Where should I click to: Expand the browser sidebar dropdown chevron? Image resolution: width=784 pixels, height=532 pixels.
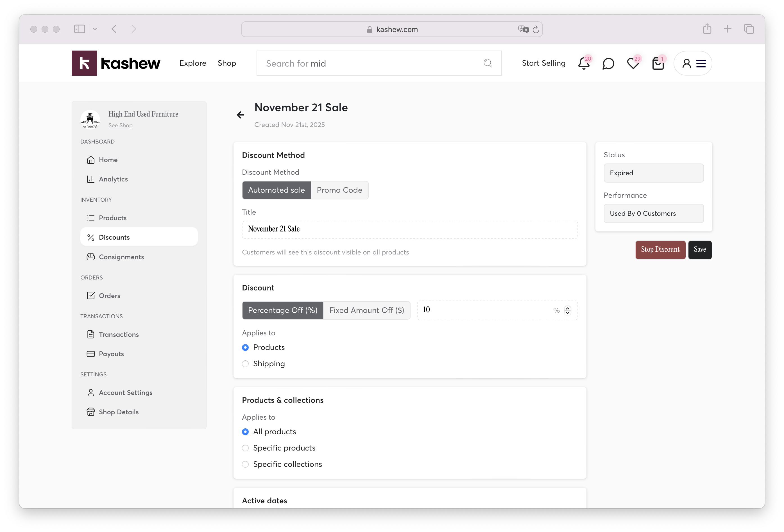pos(95,29)
